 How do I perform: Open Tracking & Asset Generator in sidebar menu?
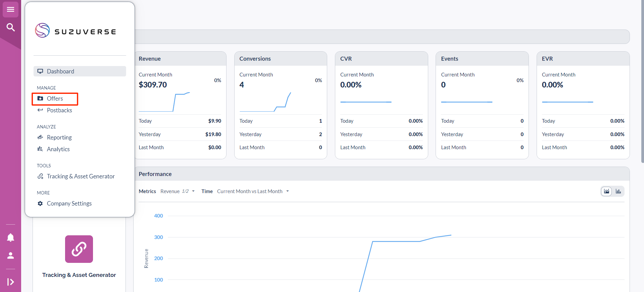(81, 176)
